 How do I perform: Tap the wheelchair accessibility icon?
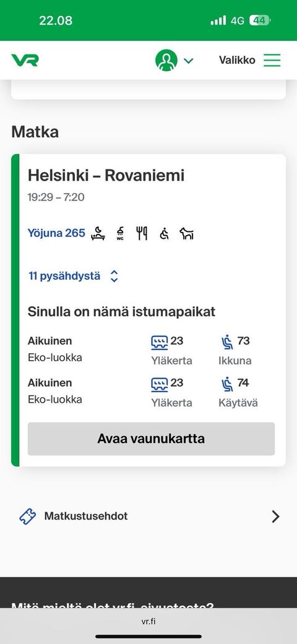[165, 234]
